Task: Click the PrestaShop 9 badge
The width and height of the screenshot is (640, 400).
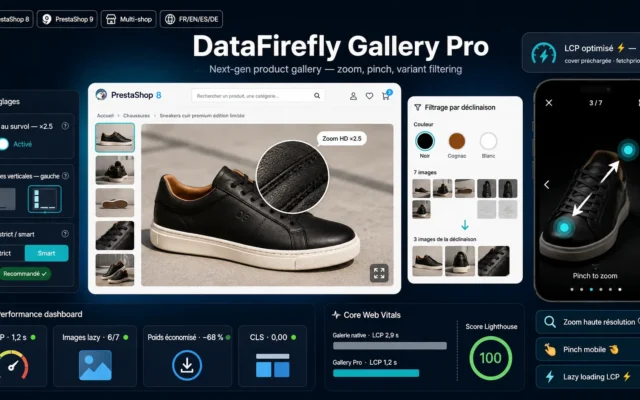Action: 67,19
